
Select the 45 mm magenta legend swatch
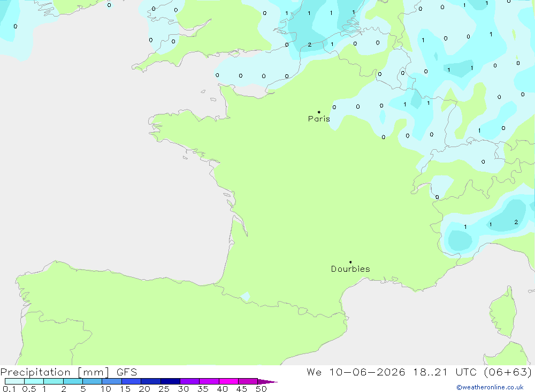click(x=248, y=381)
